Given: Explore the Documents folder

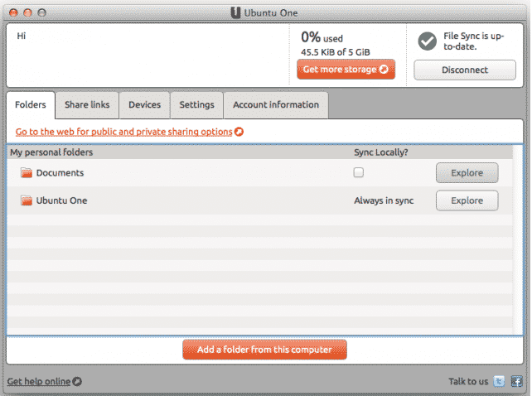Looking at the screenshot, I should [x=467, y=172].
